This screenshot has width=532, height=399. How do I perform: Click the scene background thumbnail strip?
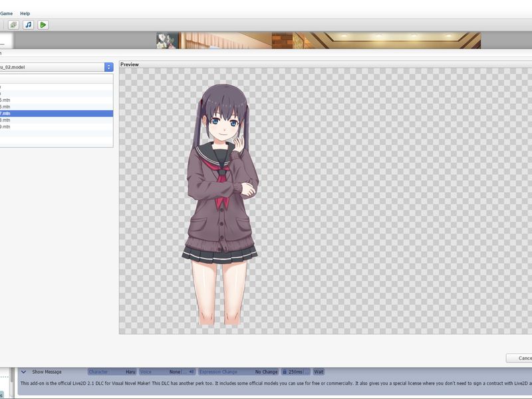tap(319, 41)
